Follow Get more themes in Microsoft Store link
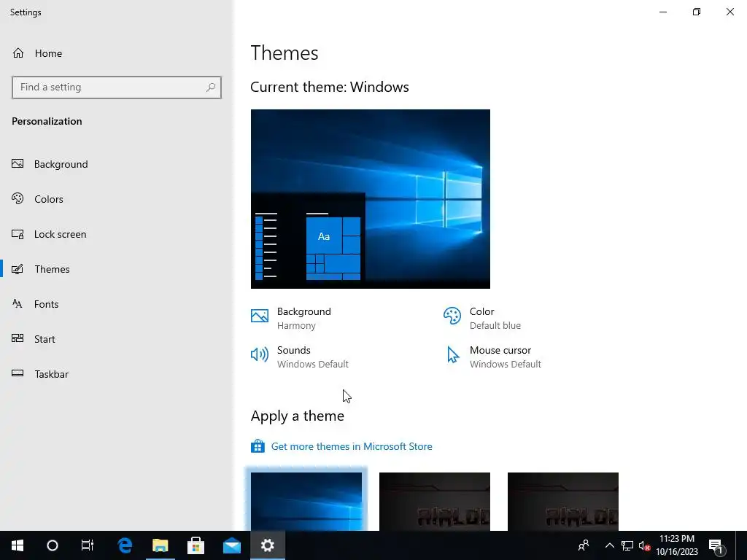Viewport: 747px width, 560px height. (352, 447)
